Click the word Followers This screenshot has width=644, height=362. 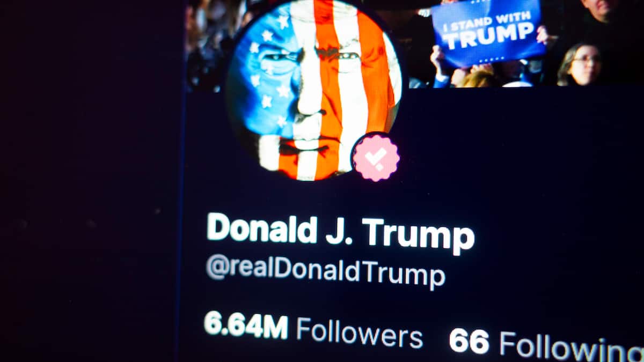(360, 333)
